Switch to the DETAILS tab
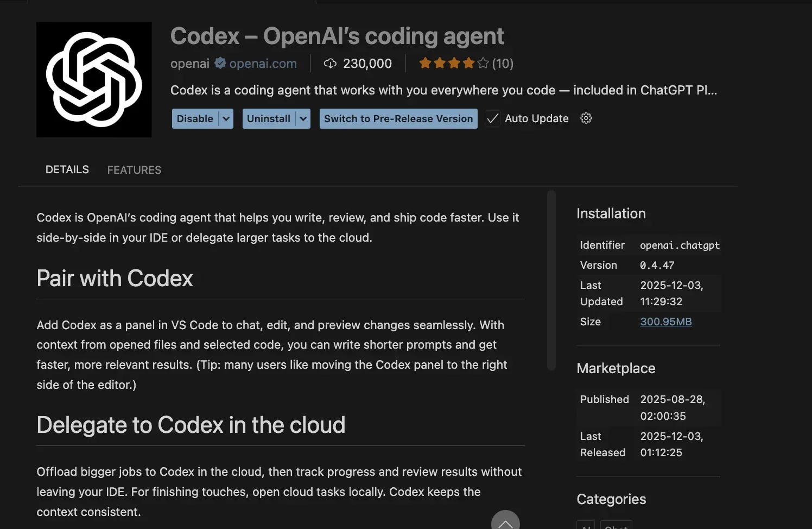Image resolution: width=812 pixels, height=529 pixels. pyautogui.click(x=67, y=169)
